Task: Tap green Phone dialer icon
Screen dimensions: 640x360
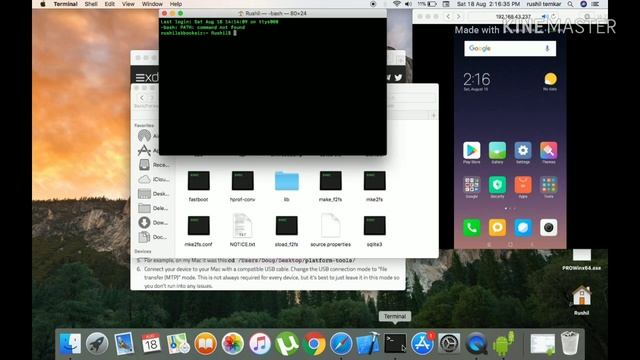Action: point(471,227)
